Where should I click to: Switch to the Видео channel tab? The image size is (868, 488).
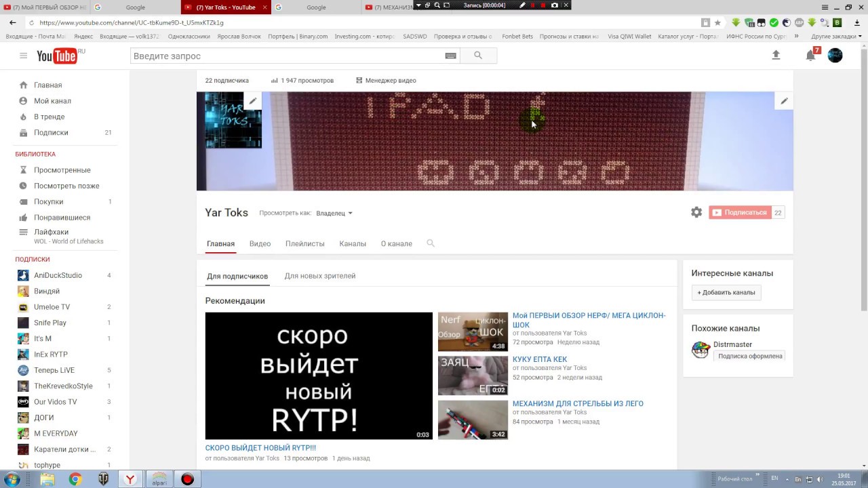coord(260,243)
